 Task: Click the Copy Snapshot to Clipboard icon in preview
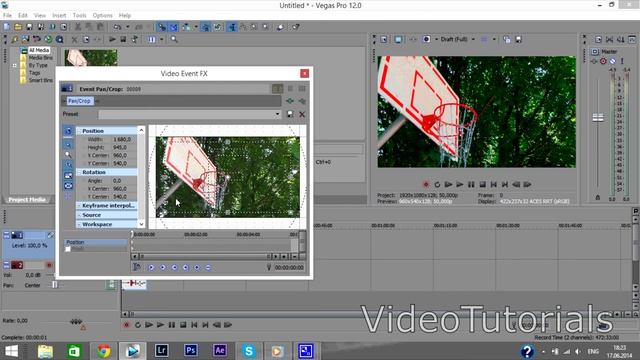[507, 40]
